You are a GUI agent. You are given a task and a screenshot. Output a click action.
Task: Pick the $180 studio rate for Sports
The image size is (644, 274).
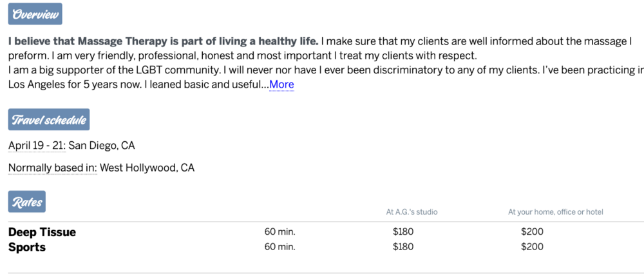[403, 247]
